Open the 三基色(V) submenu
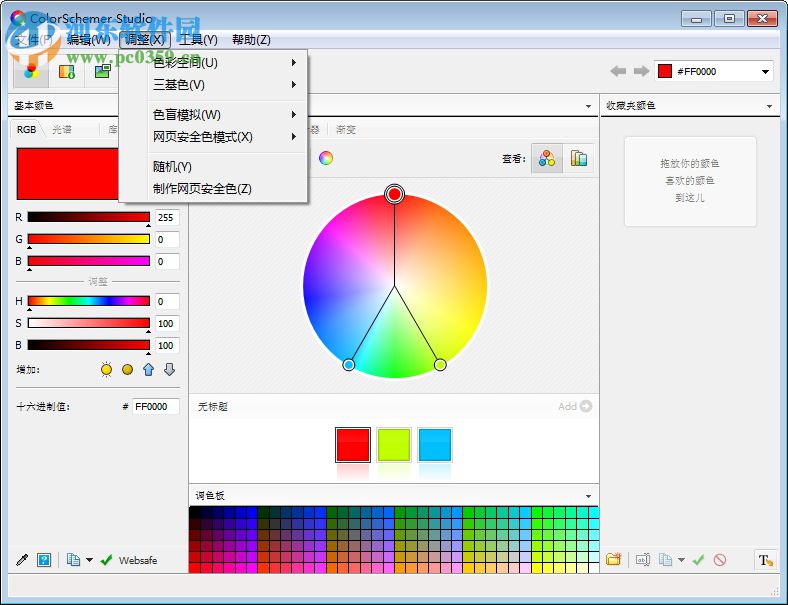This screenshot has height=605, width=788. tap(213, 85)
